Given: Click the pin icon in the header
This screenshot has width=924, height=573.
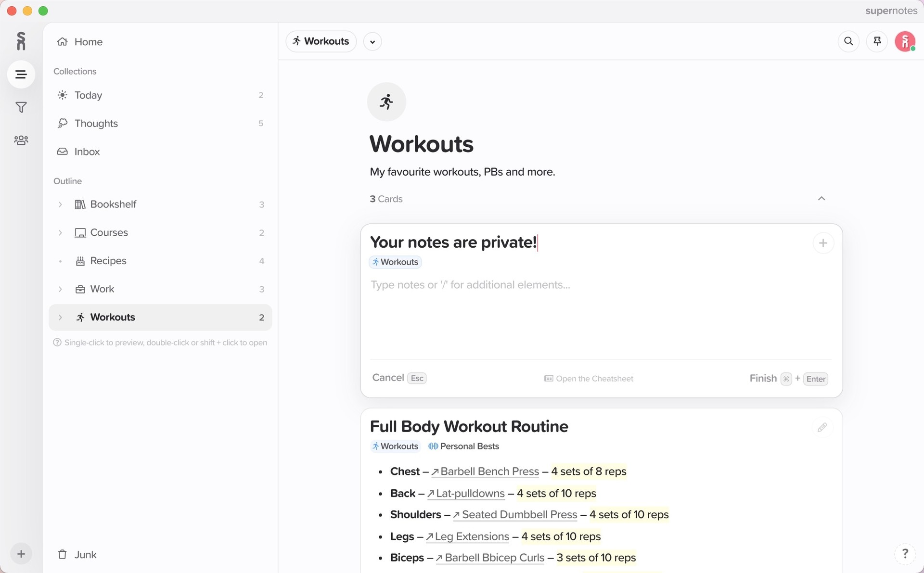Looking at the screenshot, I should [877, 41].
